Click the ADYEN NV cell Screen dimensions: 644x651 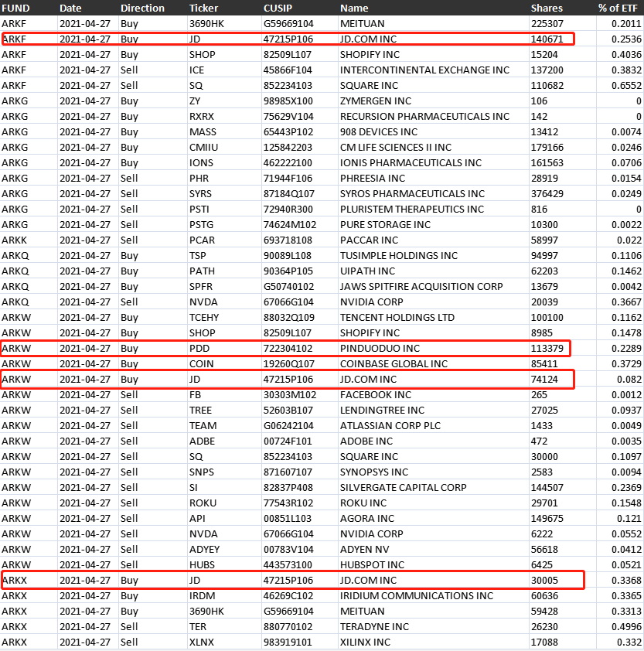pos(365,549)
